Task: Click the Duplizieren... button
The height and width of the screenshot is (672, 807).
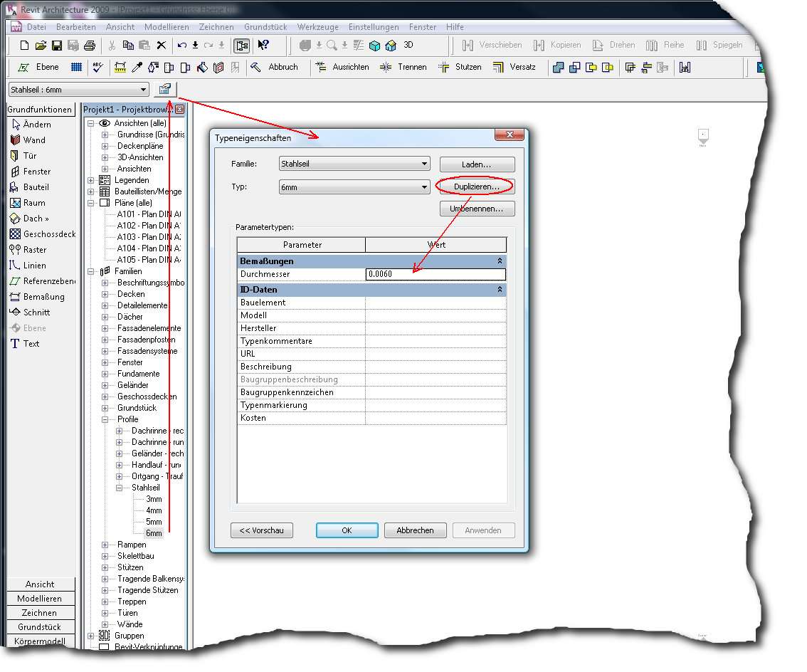Action: pos(477,187)
